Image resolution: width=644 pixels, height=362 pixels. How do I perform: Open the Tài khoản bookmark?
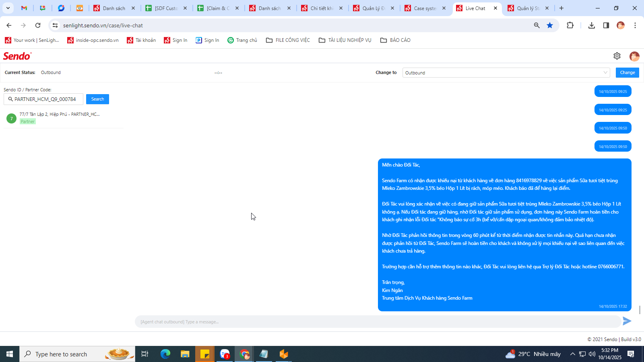click(x=141, y=40)
